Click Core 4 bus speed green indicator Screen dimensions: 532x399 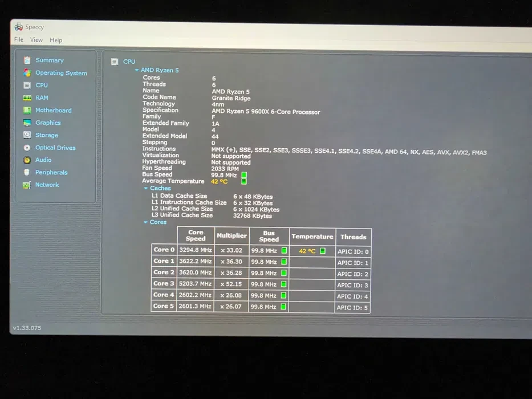[283, 295]
